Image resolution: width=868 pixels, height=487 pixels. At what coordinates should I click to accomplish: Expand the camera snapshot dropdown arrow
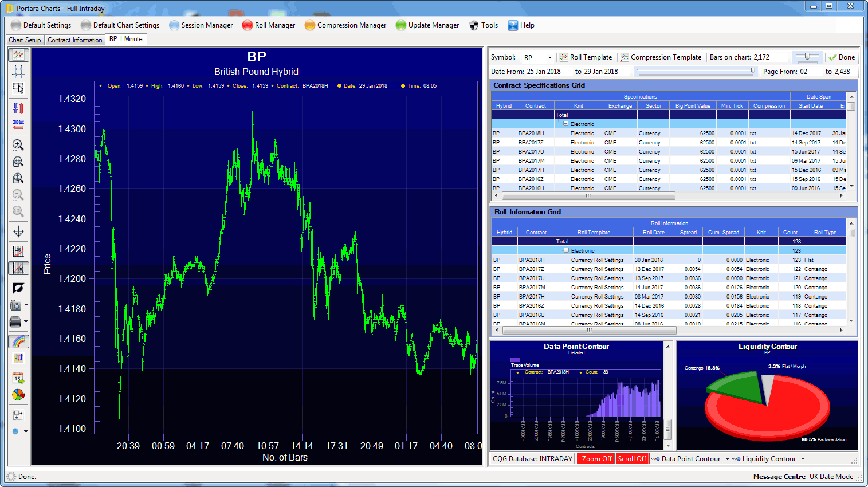(26, 305)
